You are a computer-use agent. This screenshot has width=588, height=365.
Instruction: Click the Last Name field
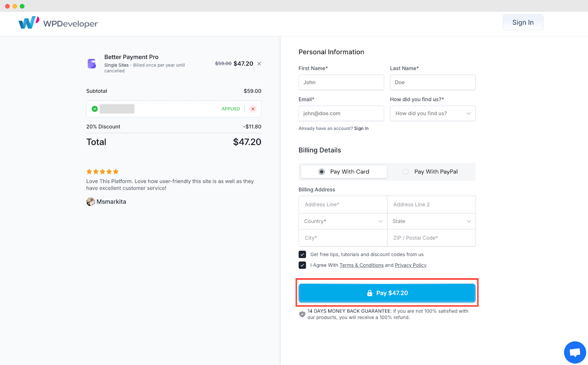pos(433,82)
